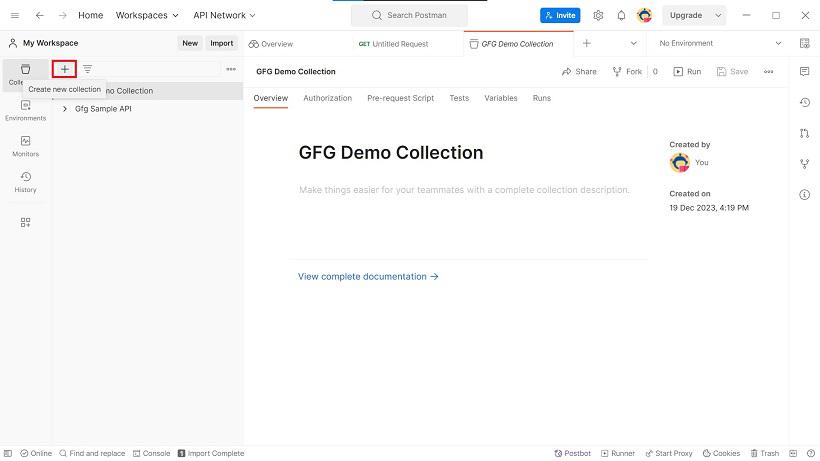Image resolution: width=820 pixels, height=461 pixels.
Task: Open the settings gear icon
Action: 598,15
